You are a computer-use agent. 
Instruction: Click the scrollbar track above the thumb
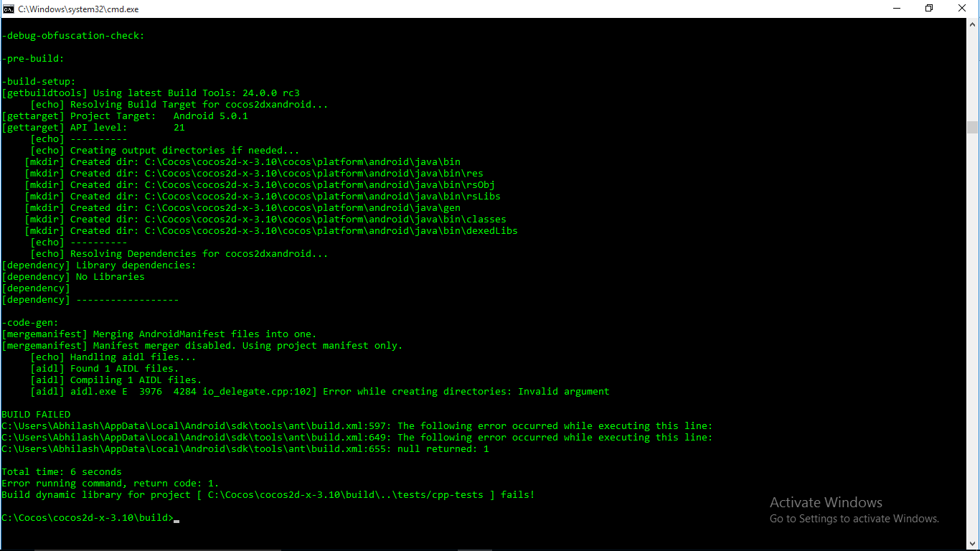point(972,72)
